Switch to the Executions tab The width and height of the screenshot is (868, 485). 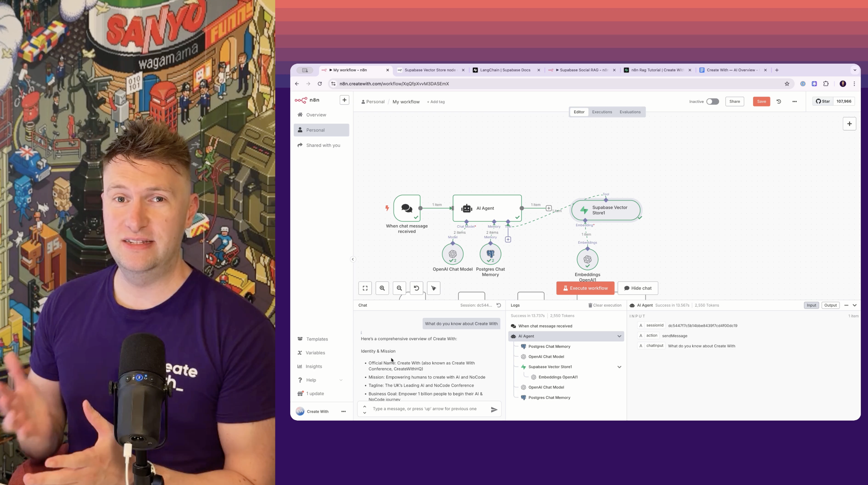[602, 112]
